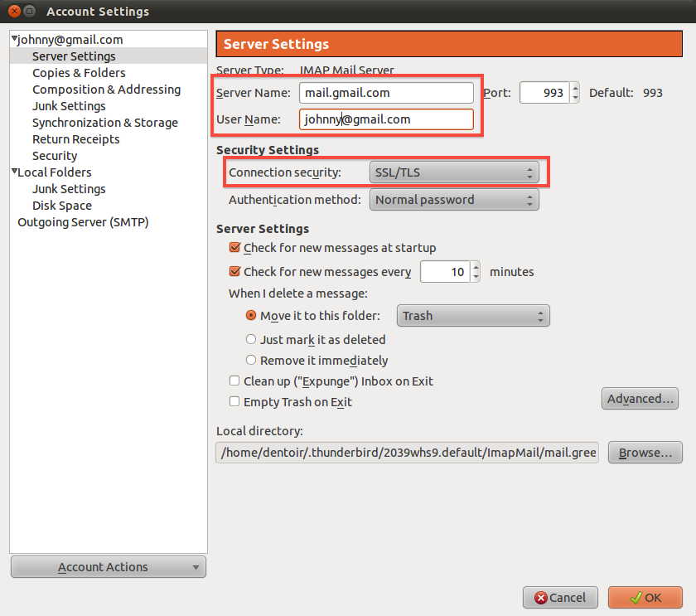
Task: Enable Clean up (Expunge) Inbox on Exit
Action: (x=234, y=381)
